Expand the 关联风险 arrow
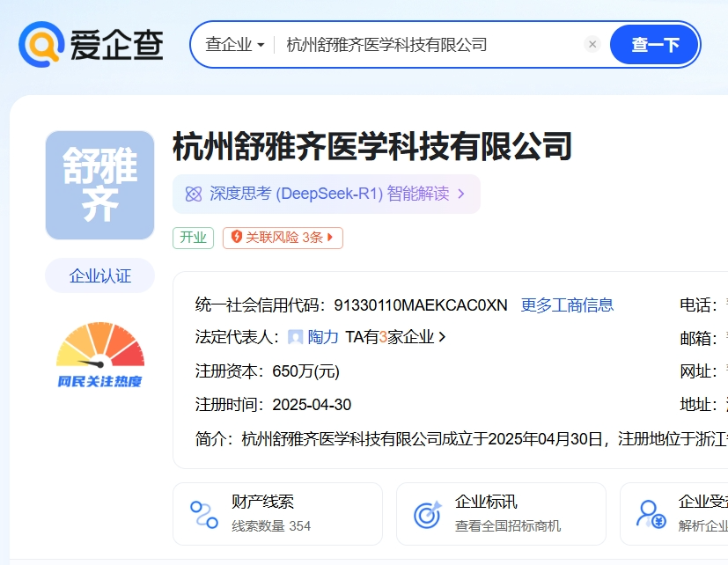This screenshot has height=565, width=728. (330, 238)
